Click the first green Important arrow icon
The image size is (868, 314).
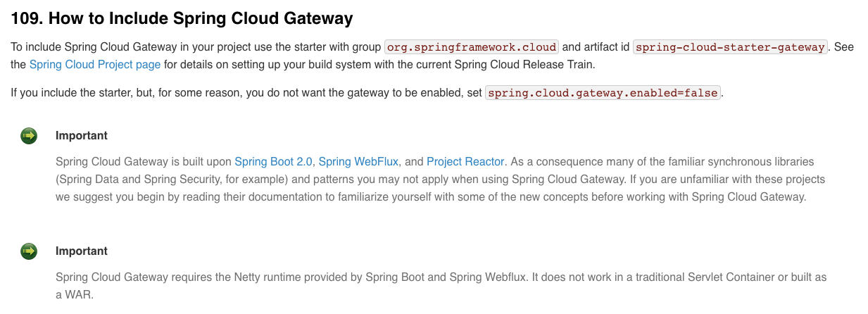(x=29, y=136)
